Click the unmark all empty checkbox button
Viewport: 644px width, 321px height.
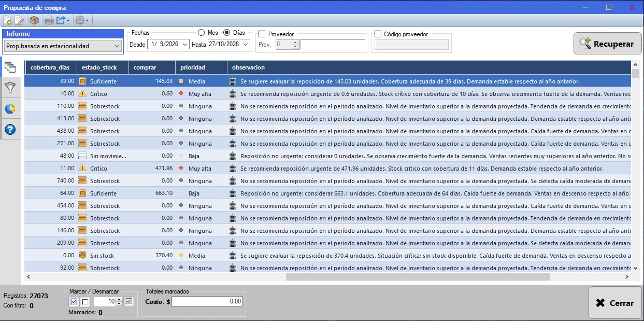coord(85,302)
